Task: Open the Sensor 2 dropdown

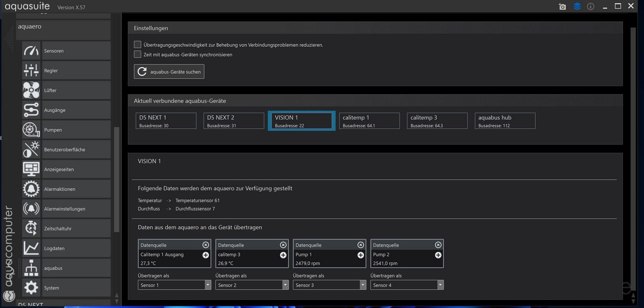Action: [x=252, y=285]
